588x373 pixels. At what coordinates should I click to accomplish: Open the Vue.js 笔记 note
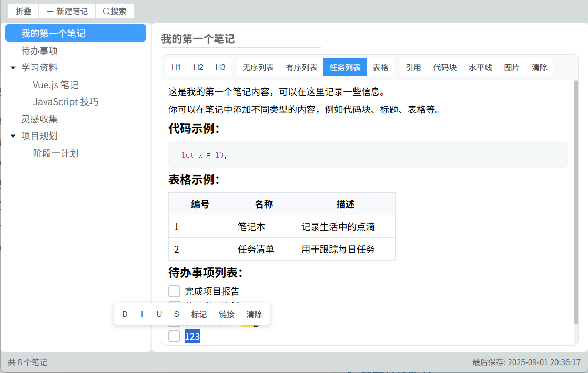click(56, 85)
